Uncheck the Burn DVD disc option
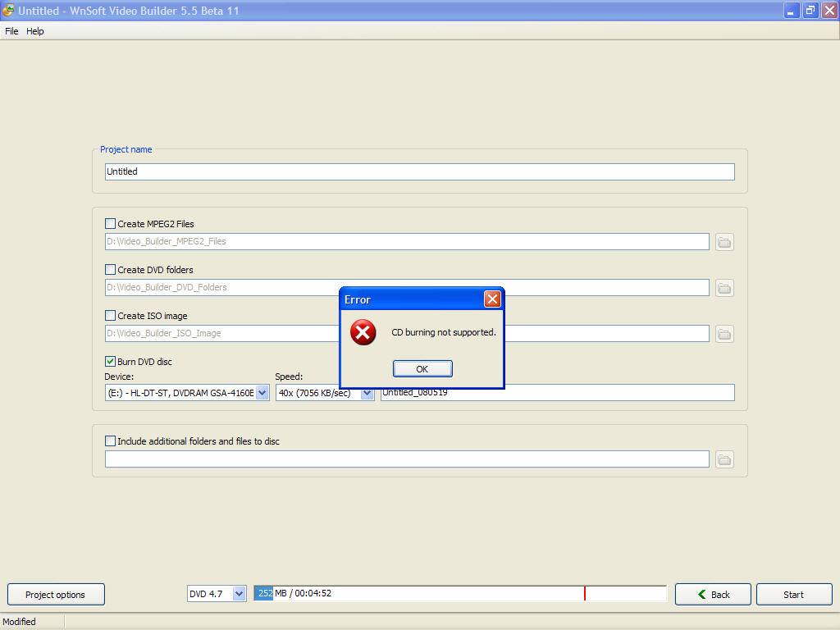Image resolution: width=840 pixels, height=630 pixels. (x=111, y=362)
